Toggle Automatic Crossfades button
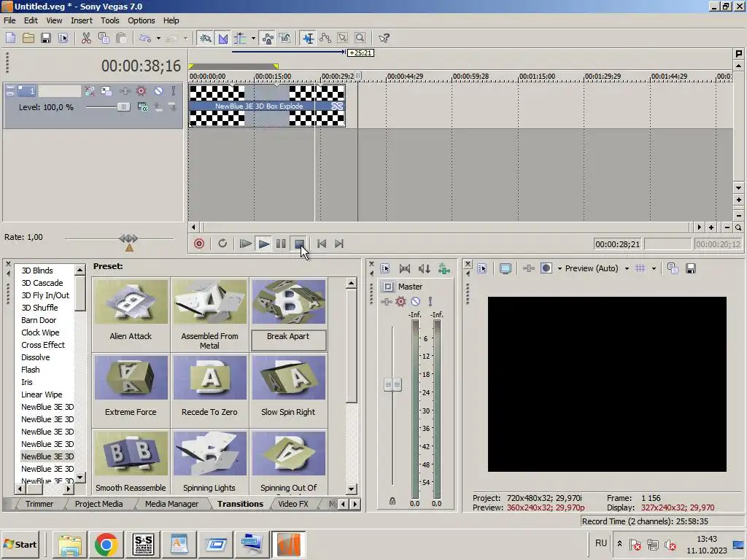 coord(223,38)
